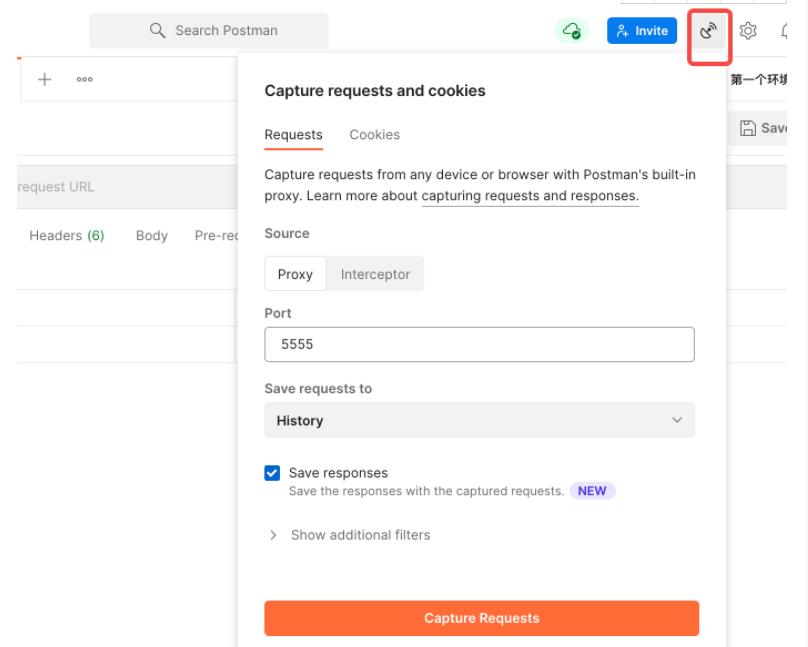This screenshot has height=647, width=808.
Task: Open the Save requests to History dropdown
Action: (x=479, y=420)
